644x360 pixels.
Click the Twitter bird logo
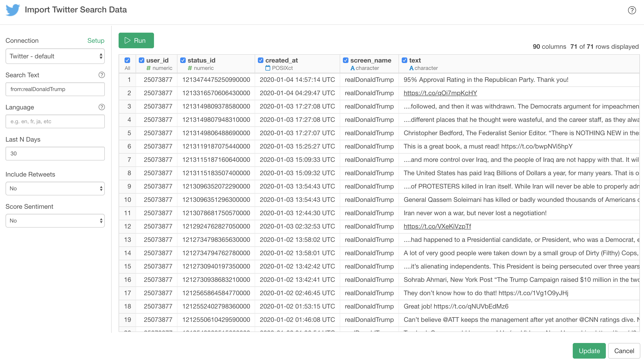tap(13, 10)
